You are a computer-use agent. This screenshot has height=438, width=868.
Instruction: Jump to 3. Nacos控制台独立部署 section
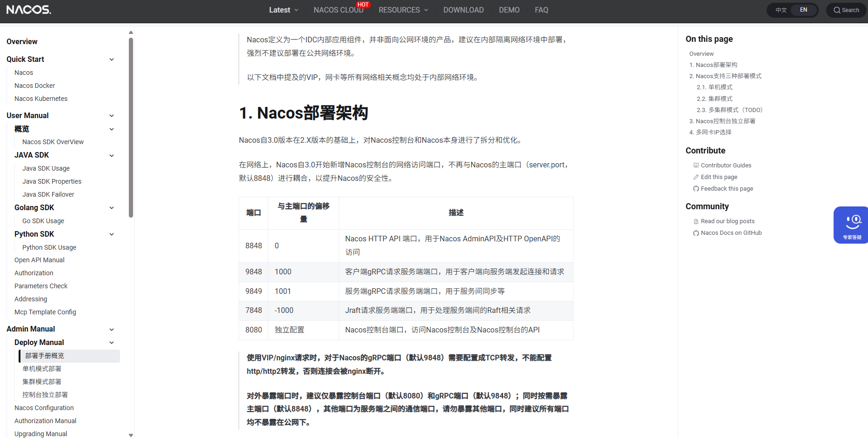point(722,121)
